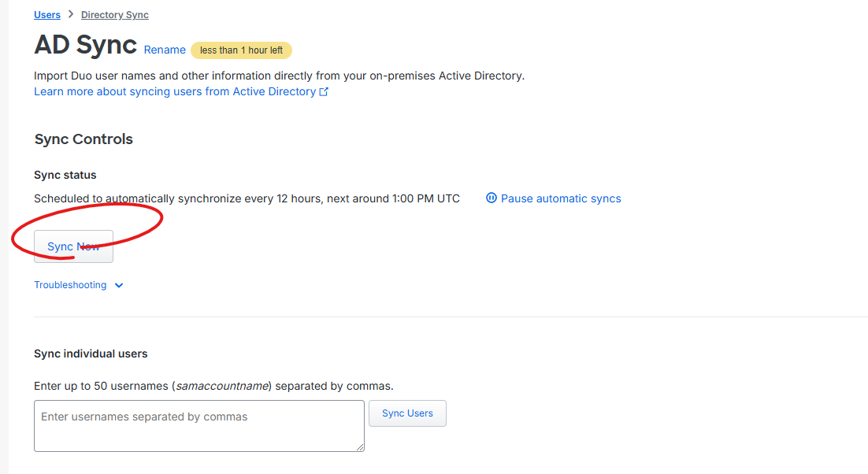Select the Pause automatic syncs text link
868x474 pixels.
coord(561,198)
